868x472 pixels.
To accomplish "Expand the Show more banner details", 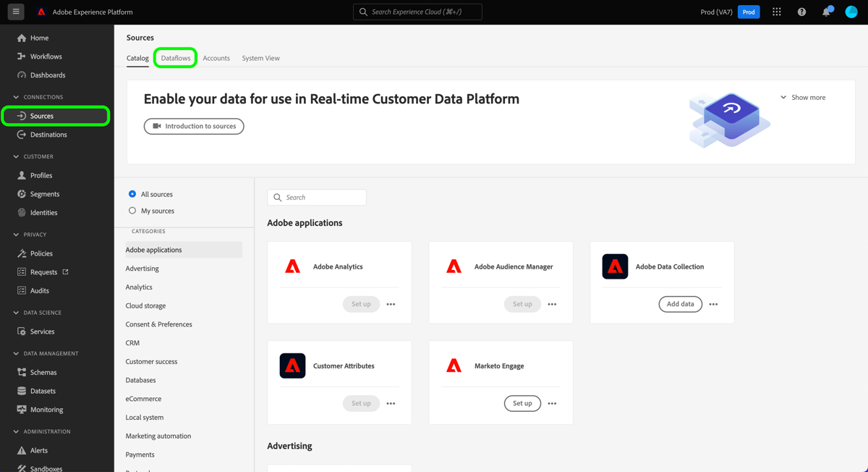I will 803,96.
